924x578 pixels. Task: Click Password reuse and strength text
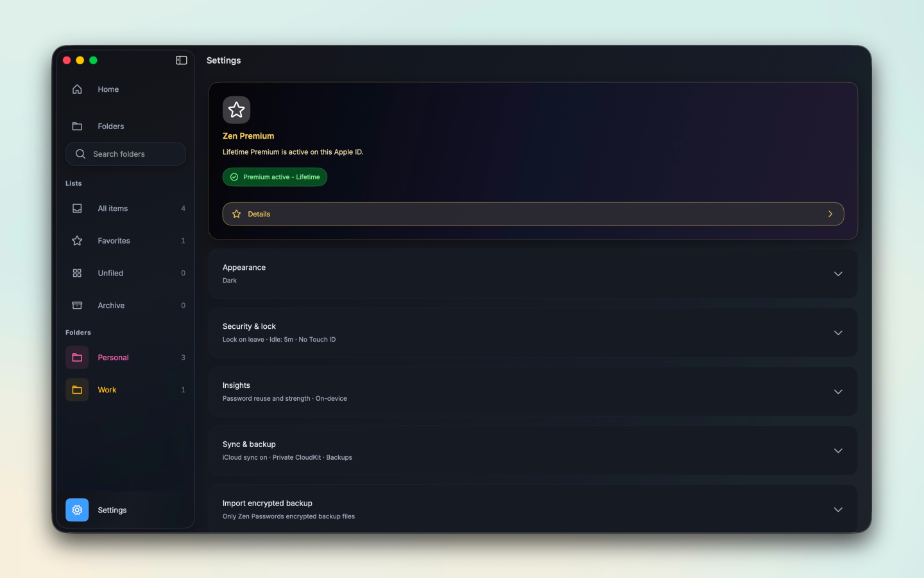click(285, 399)
